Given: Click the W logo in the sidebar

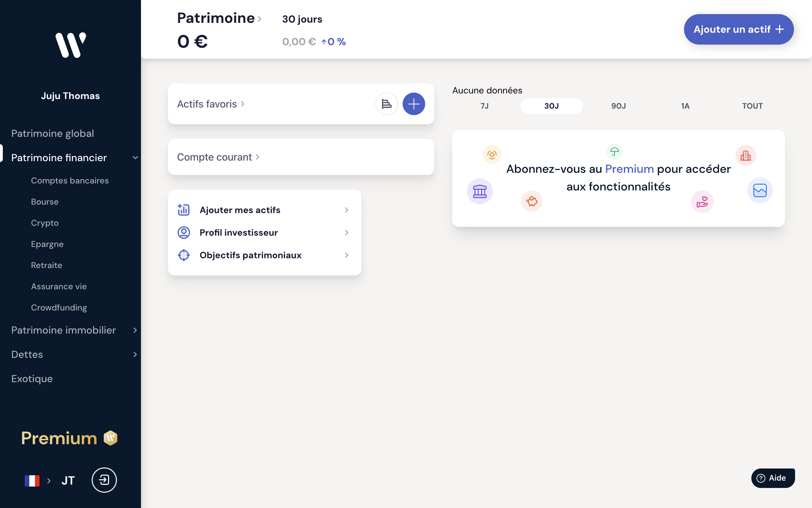Looking at the screenshot, I should tap(70, 45).
